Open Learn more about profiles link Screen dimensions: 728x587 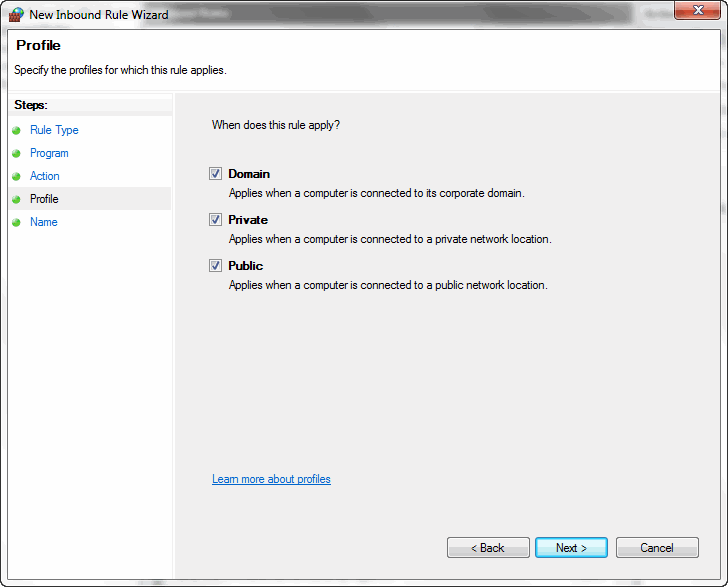[271, 479]
